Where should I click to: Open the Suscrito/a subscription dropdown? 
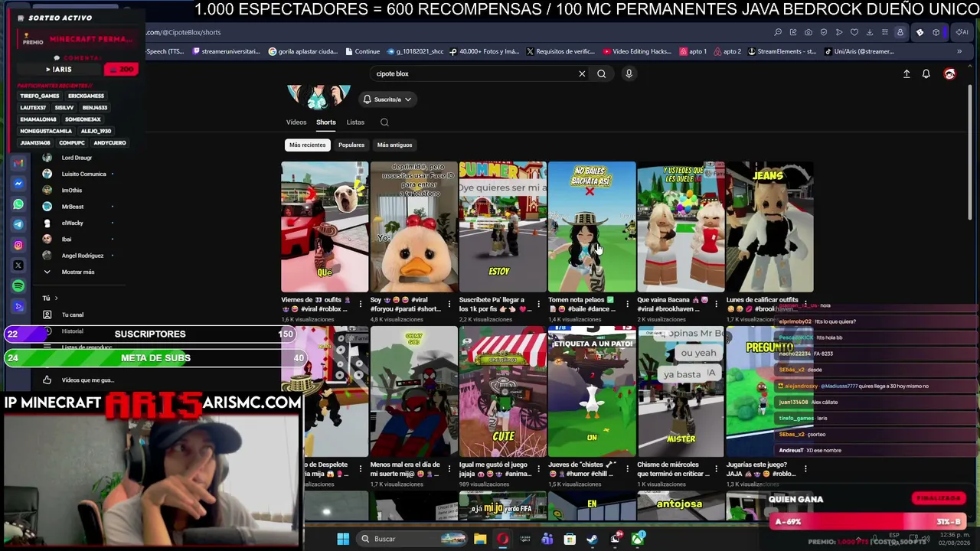click(x=387, y=99)
